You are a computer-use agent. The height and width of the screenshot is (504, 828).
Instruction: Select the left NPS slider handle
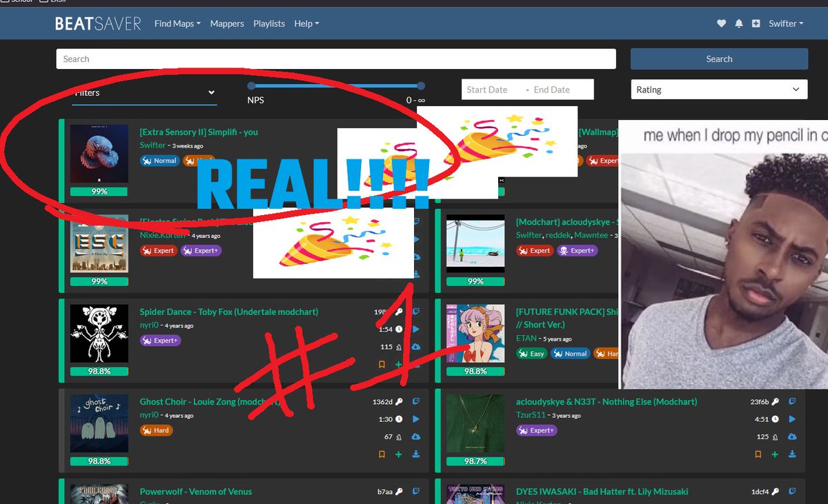(x=251, y=85)
